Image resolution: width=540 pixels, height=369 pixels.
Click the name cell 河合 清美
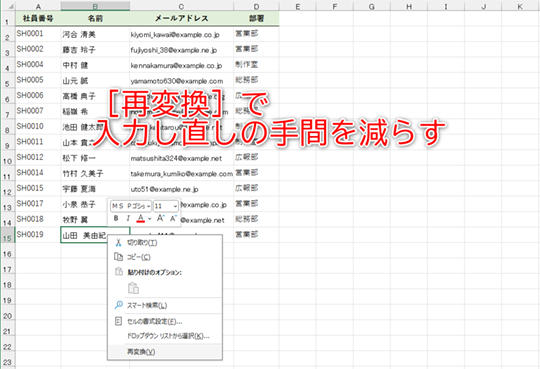95,34
